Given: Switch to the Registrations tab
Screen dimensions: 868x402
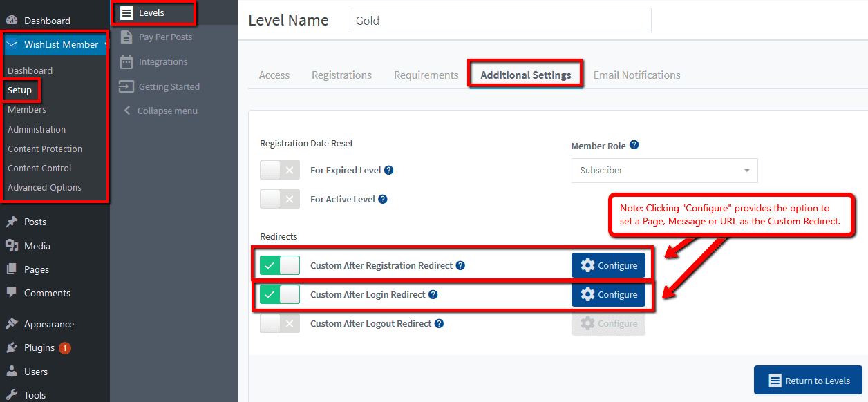Looking at the screenshot, I should click(x=341, y=75).
